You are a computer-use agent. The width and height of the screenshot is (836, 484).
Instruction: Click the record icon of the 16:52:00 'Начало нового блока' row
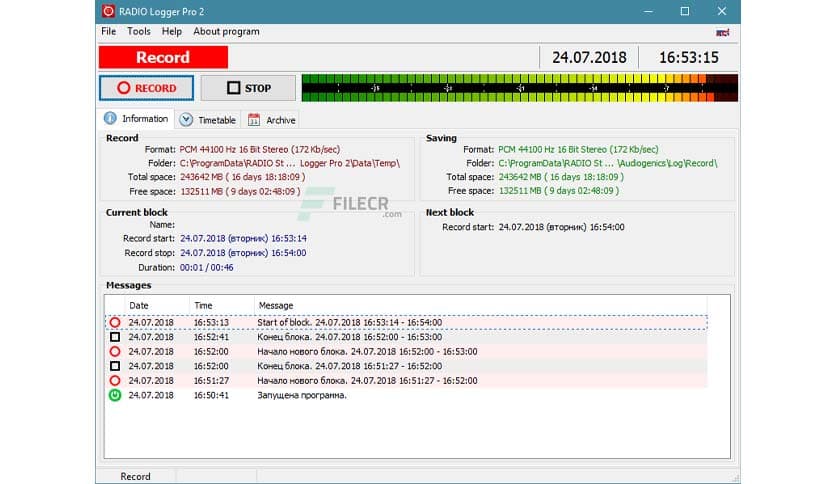[115, 351]
